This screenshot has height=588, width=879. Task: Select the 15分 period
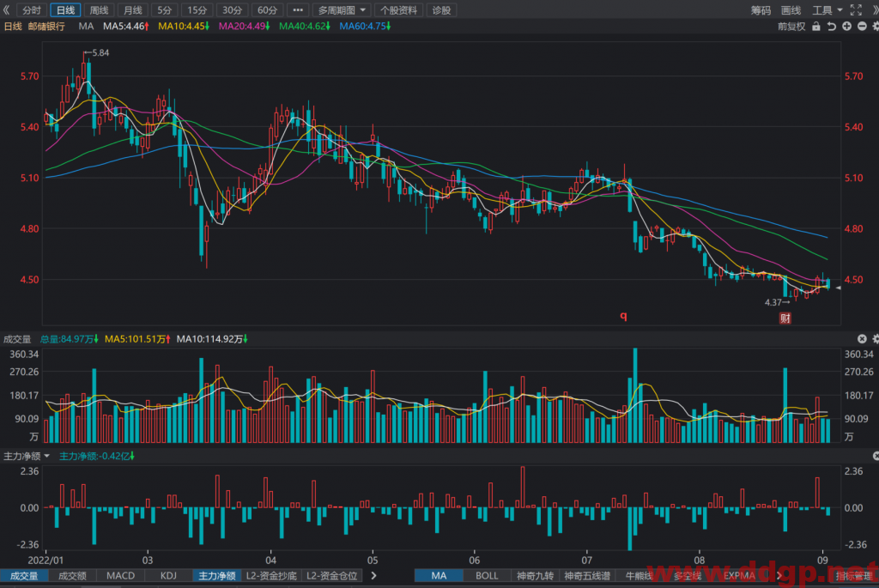tap(197, 10)
